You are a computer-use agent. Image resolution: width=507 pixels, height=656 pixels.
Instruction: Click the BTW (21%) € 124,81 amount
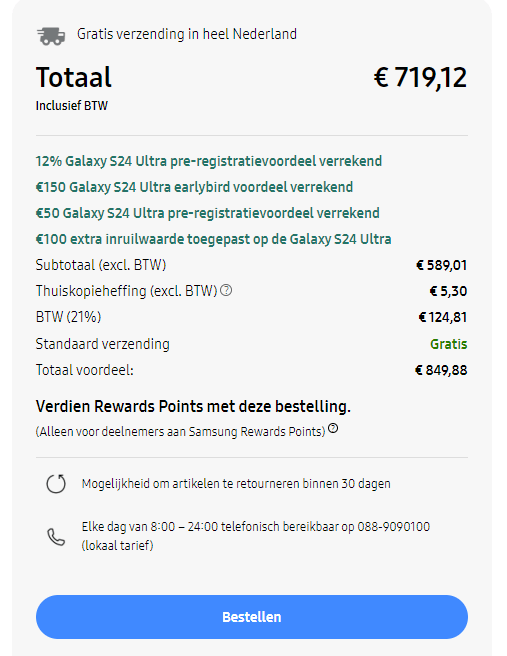tap(443, 317)
